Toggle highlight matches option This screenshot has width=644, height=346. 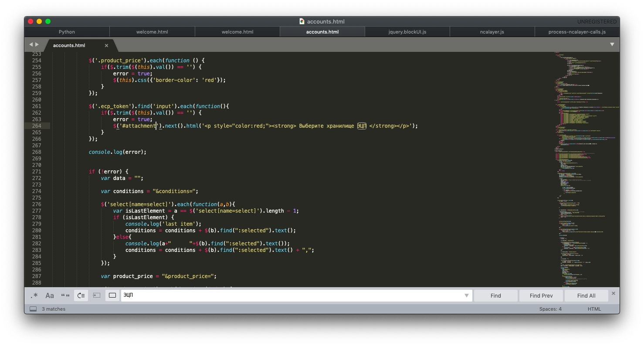[x=112, y=295]
